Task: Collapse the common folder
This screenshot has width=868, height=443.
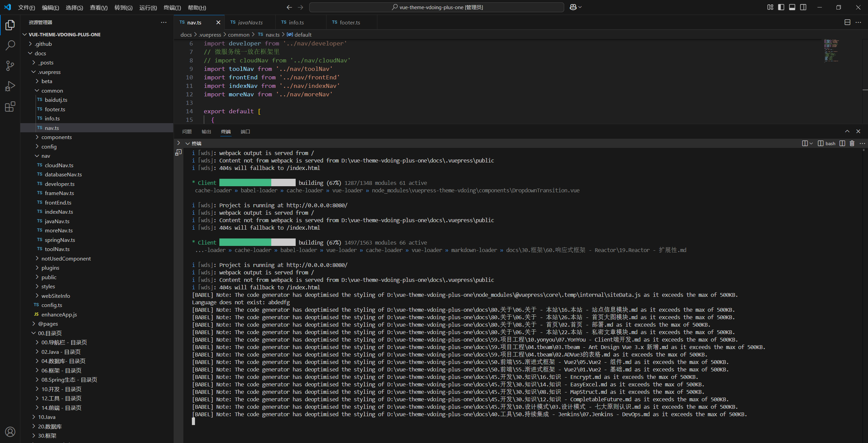Action: tap(37, 91)
